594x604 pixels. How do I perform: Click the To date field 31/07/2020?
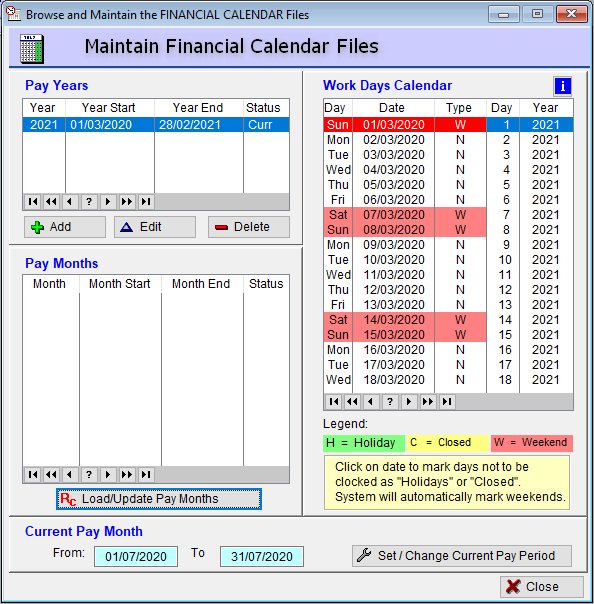click(262, 556)
